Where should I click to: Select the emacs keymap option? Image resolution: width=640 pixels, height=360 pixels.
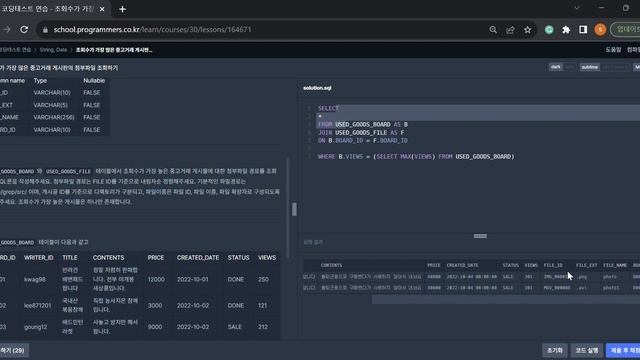[620, 67]
